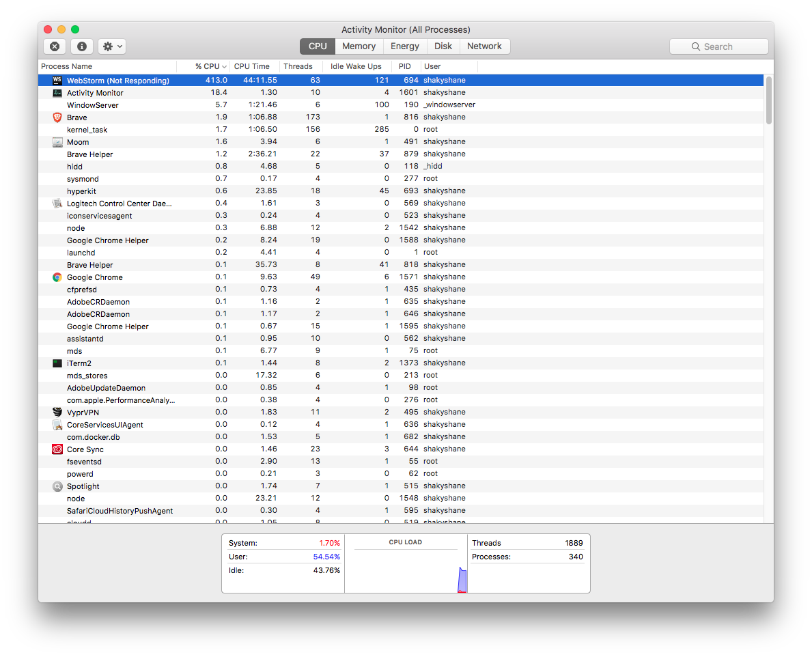This screenshot has height=657, width=812.
Task: Select the SafariCloudHistoryPushAgent row
Action: coord(401,510)
